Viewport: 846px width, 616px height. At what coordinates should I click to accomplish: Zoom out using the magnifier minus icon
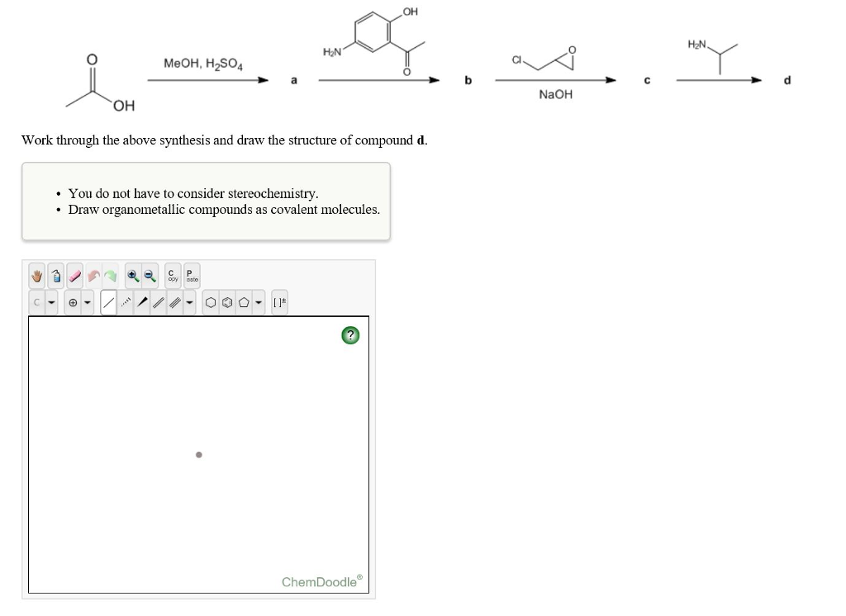click(149, 275)
